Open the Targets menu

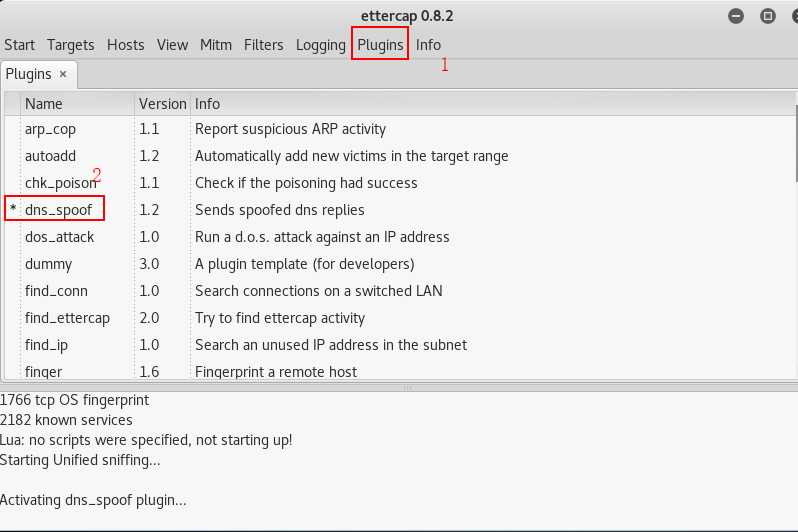click(70, 45)
